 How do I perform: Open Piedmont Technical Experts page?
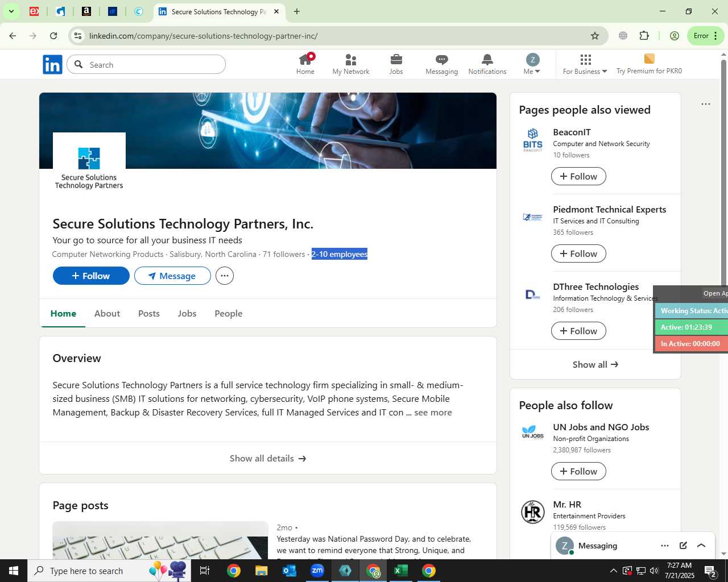coord(609,209)
